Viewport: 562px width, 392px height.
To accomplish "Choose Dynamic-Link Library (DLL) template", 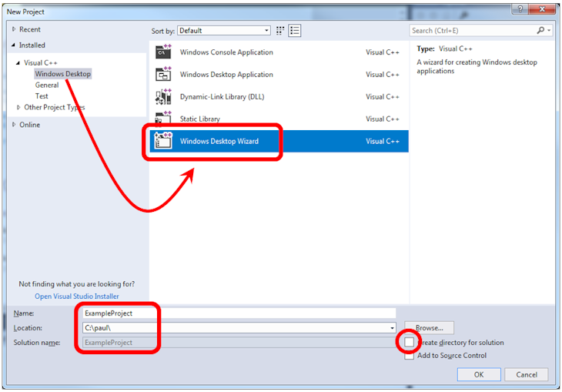I will (222, 97).
